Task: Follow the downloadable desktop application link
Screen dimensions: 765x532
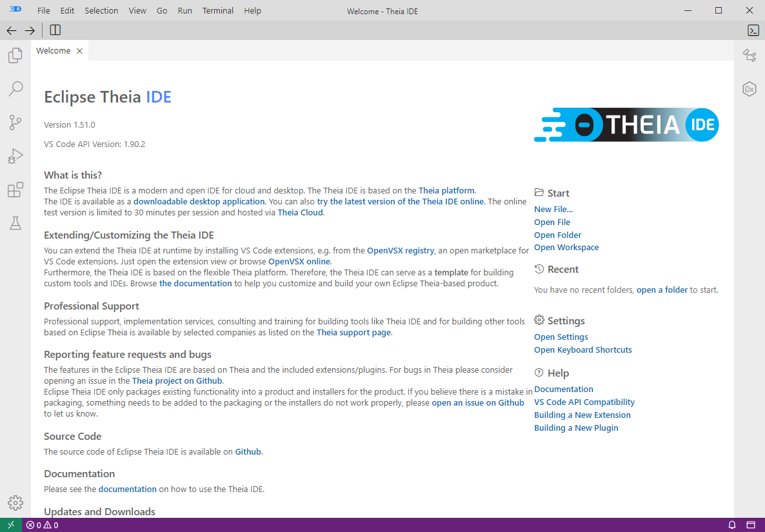Action: click(199, 201)
